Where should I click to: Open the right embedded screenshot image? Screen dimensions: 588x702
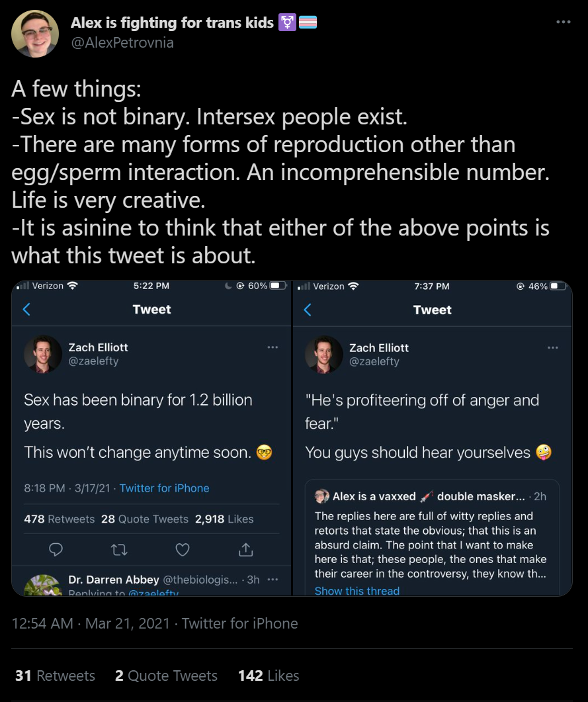[x=433, y=438]
